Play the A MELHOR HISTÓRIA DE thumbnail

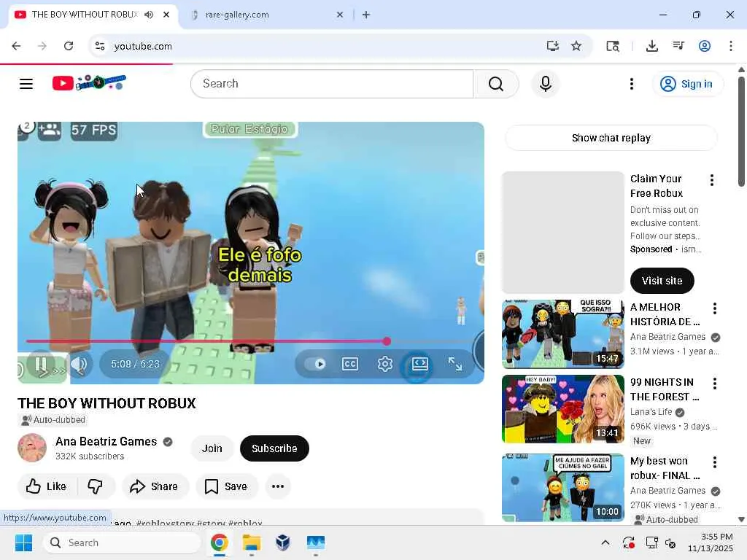coord(562,334)
